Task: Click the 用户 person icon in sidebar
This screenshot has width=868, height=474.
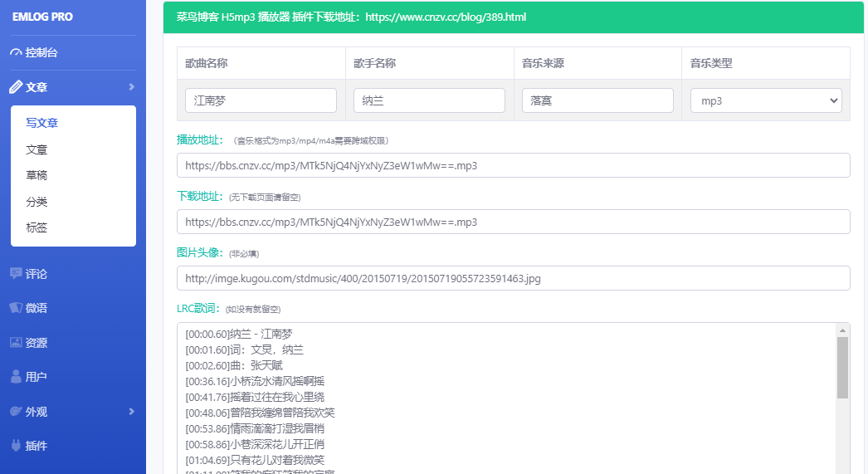Action: (16, 377)
